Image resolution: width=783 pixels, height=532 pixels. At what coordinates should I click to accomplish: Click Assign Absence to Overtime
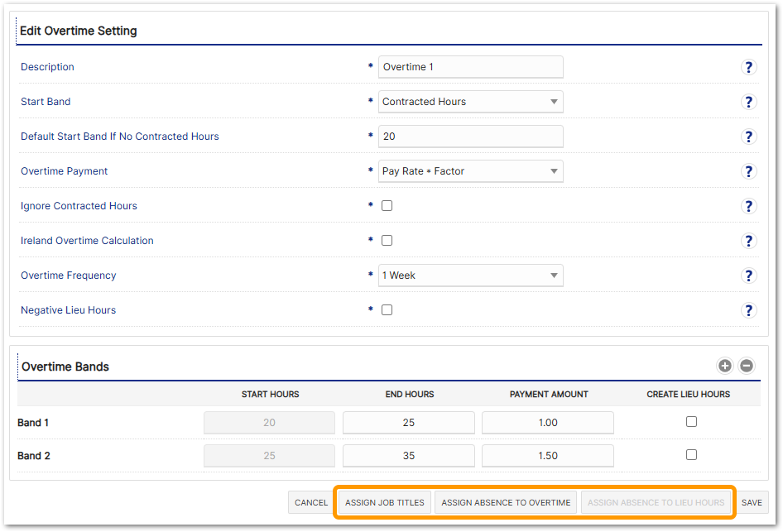click(x=506, y=502)
